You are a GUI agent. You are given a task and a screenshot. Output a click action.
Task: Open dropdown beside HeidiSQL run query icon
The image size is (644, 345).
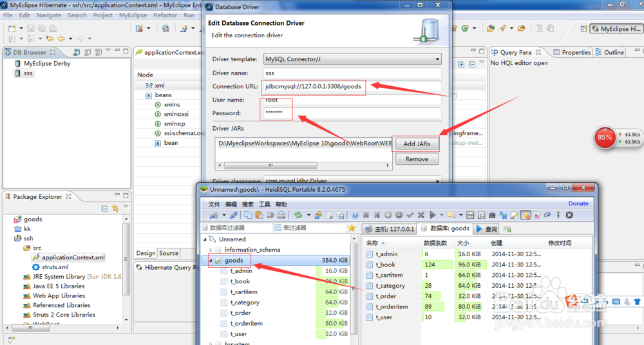442,215
